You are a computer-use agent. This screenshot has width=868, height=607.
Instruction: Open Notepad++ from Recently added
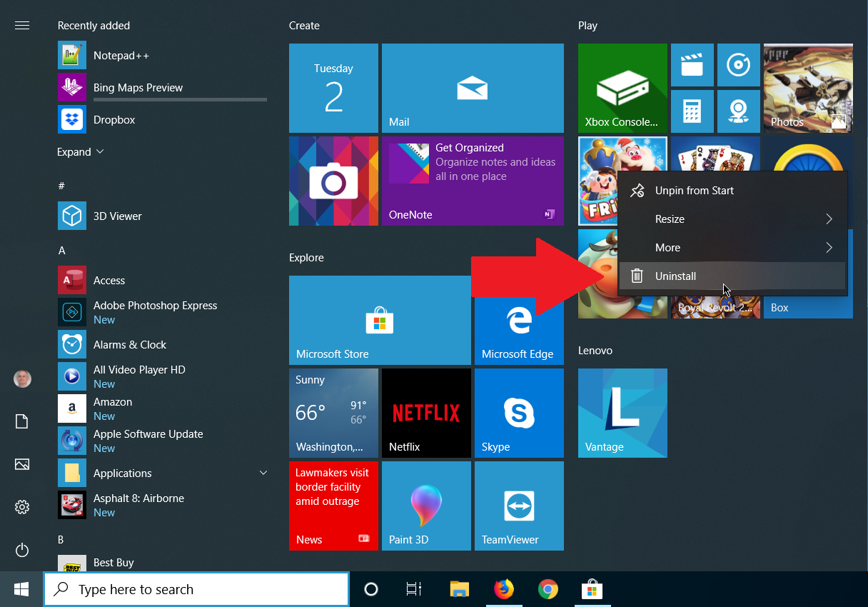point(163,56)
